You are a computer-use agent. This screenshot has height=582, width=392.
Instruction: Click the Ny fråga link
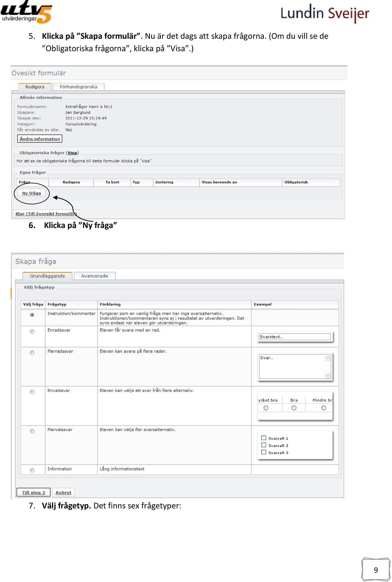31,193
